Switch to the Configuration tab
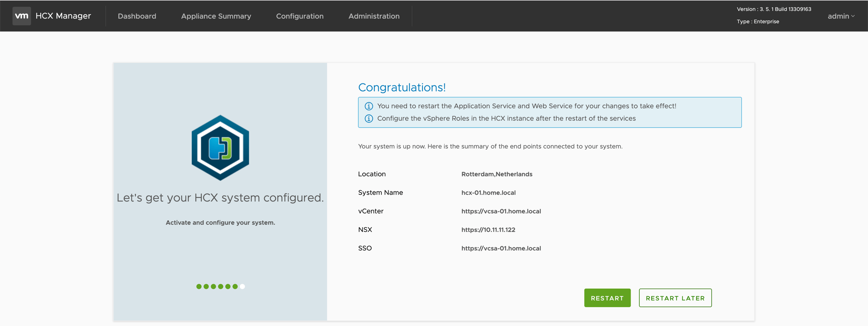This screenshot has width=868, height=326. [x=300, y=16]
